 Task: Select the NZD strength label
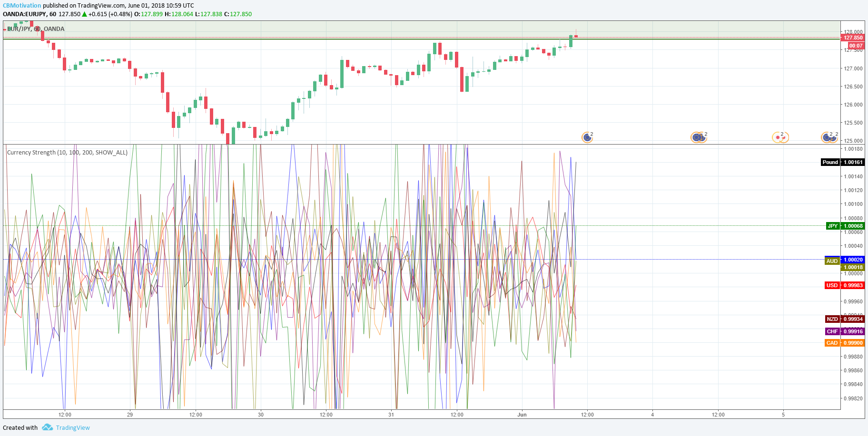click(x=832, y=319)
